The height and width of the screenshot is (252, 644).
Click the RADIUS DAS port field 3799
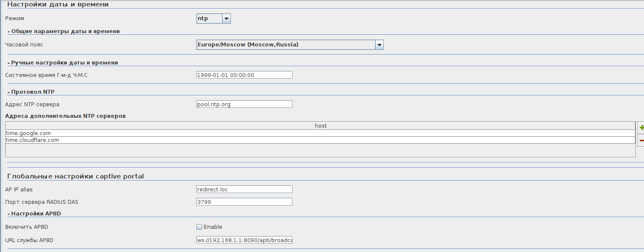tap(244, 202)
